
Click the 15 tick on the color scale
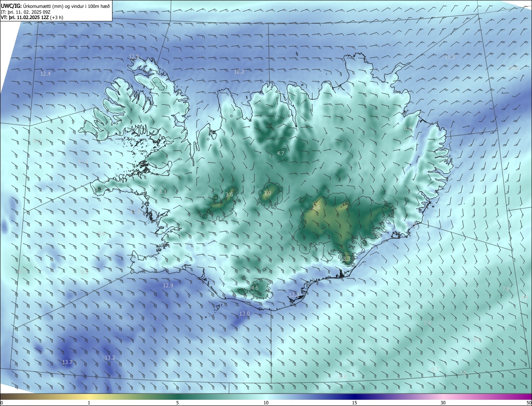coord(355,403)
